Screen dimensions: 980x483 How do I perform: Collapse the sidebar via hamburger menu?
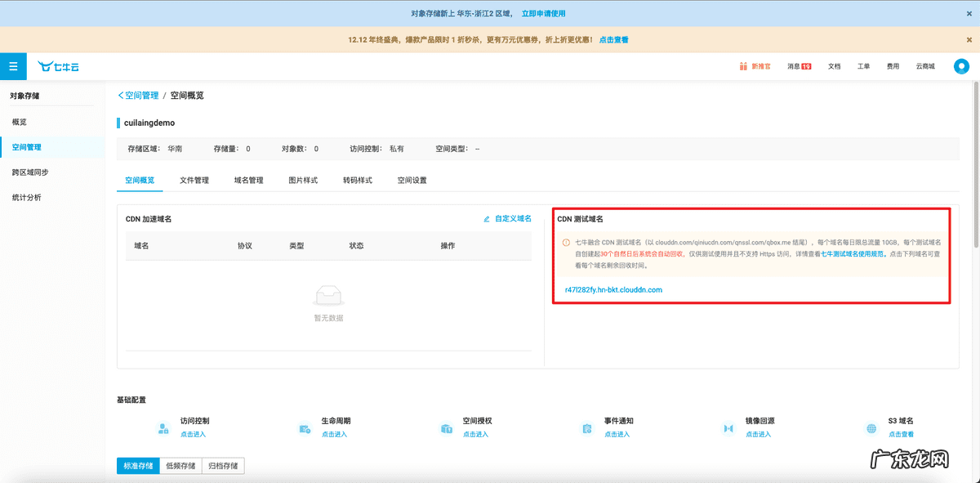[12, 66]
